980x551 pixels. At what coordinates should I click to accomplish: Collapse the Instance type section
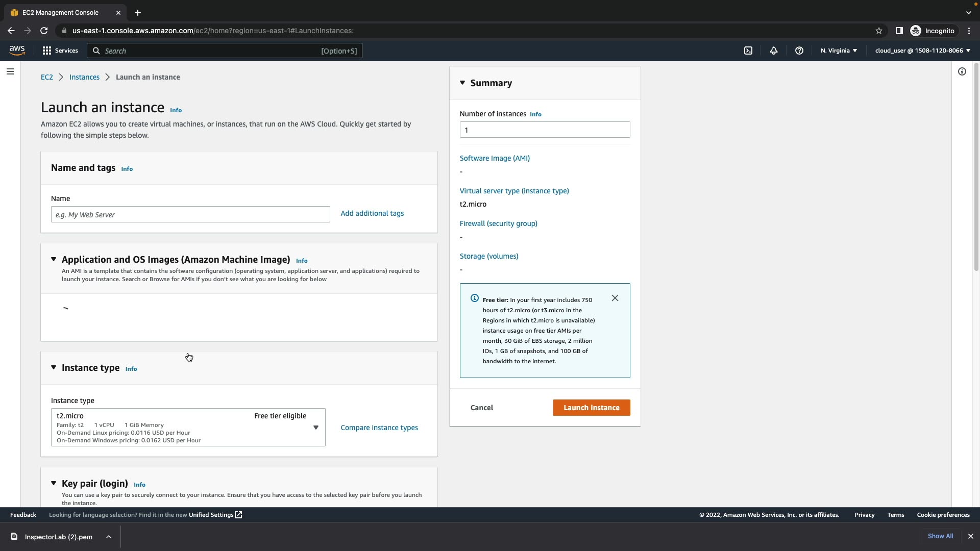coord(54,367)
